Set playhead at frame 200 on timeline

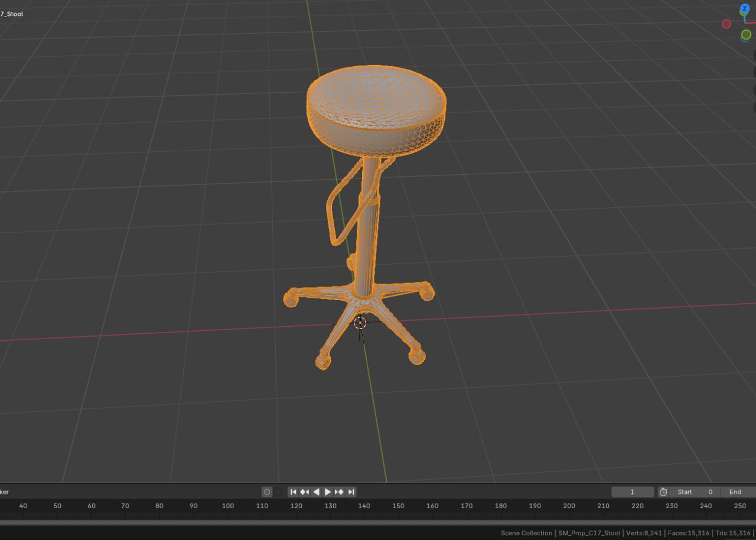coord(569,506)
